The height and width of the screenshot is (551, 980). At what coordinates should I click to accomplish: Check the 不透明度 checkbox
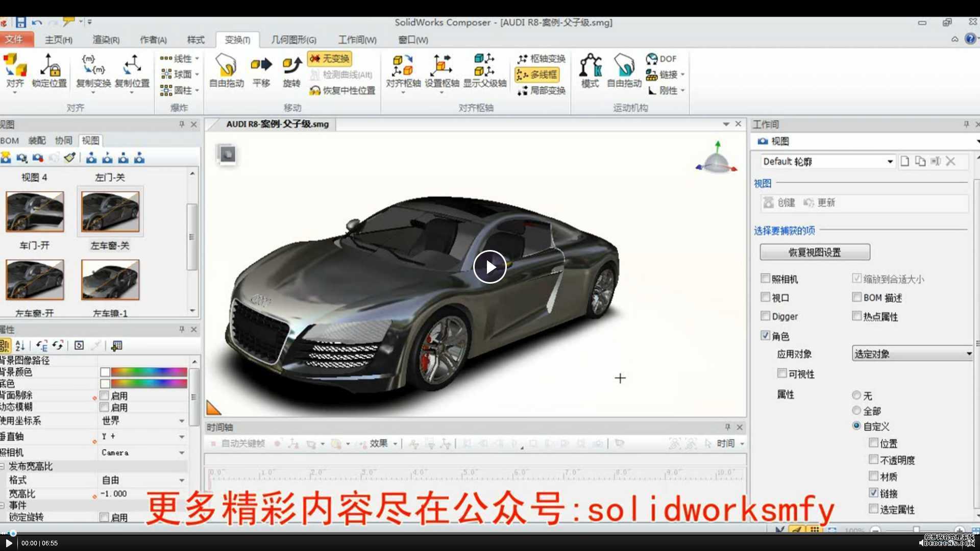coord(873,459)
